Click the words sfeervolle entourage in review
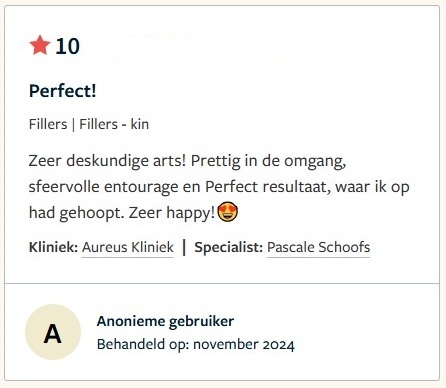 (103, 187)
